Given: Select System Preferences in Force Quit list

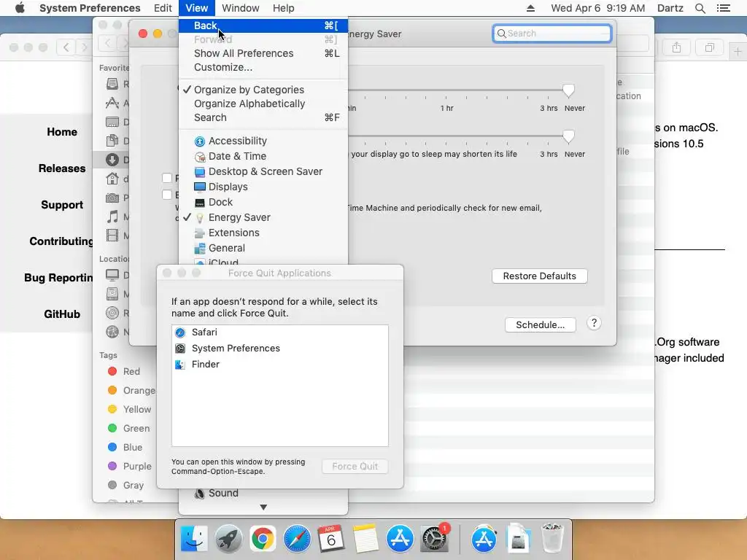Looking at the screenshot, I should pos(280,348).
